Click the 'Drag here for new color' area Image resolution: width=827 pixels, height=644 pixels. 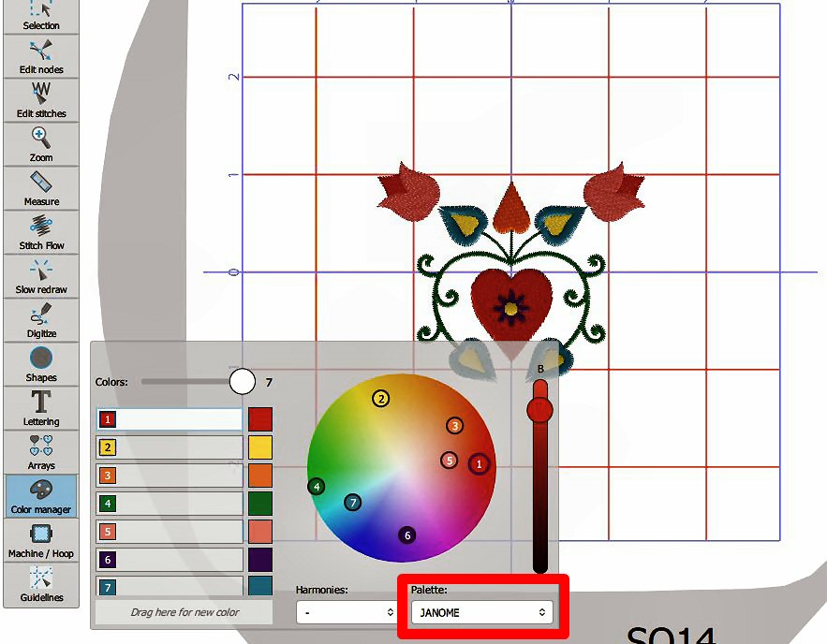pos(185,612)
